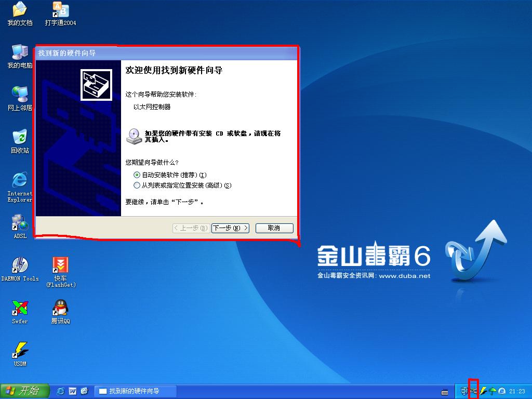Viewport: 532px width, 399px height.
Task: Click Internet Explorer quick launch icon
Action: coord(60,391)
